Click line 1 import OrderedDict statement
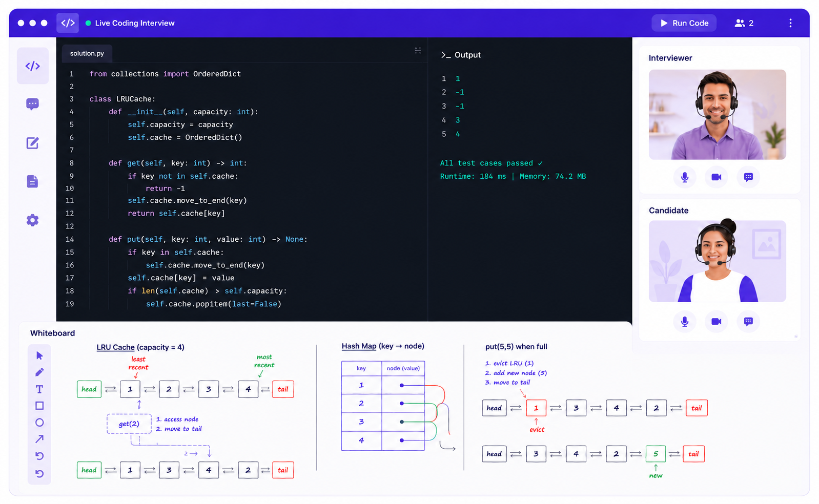The width and height of the screenshot is (819, 504). point(165,74)
